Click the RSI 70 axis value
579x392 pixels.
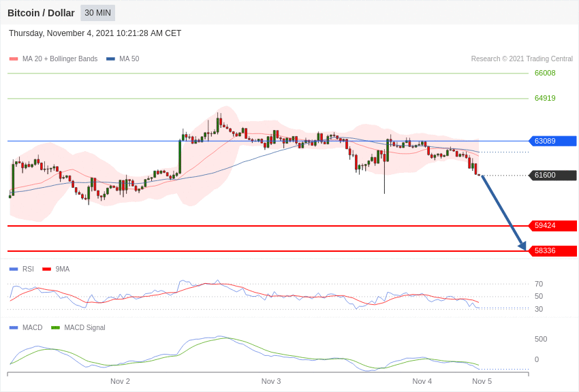point(539,284)
